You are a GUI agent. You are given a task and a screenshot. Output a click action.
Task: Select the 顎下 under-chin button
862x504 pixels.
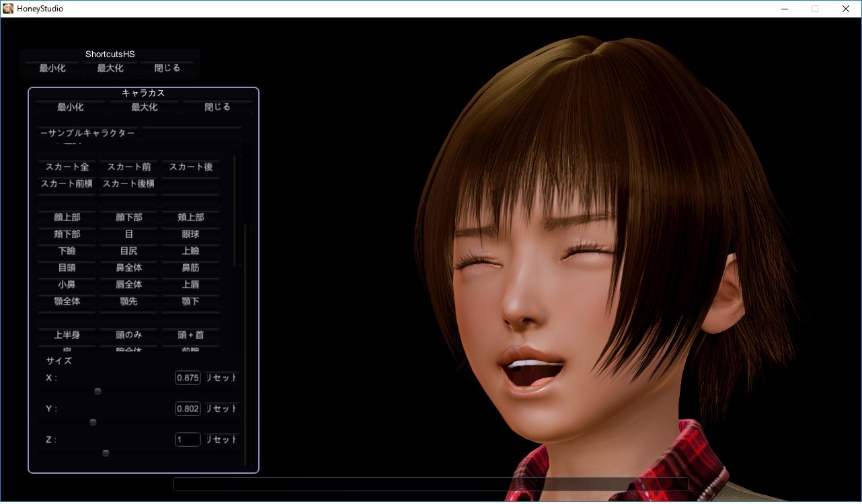click(191, 301)
